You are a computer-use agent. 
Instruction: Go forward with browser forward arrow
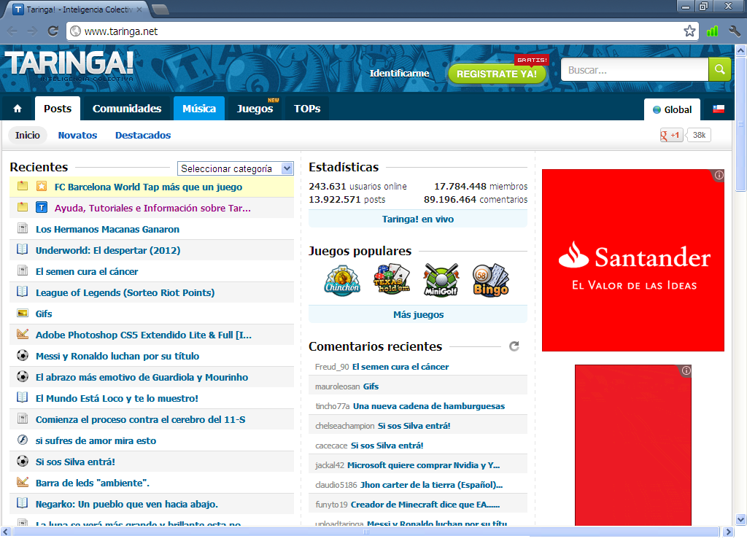point(32,31)
